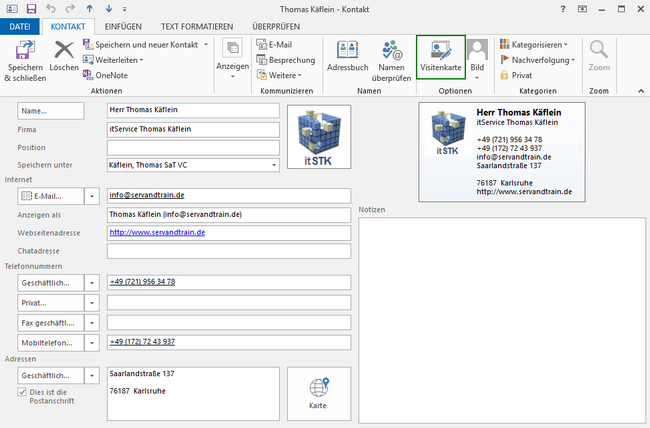
Task: Click the undo arrow in quick access
Action: pyautogui.click(x=51, y=8)
